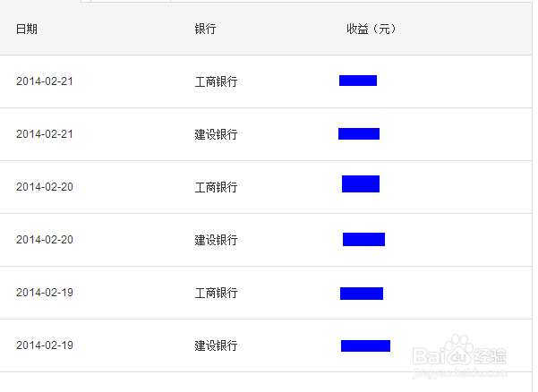Select date 2014-02-19 in the 建设银行 row
538x392 pixels.
[x=45, y=345]
